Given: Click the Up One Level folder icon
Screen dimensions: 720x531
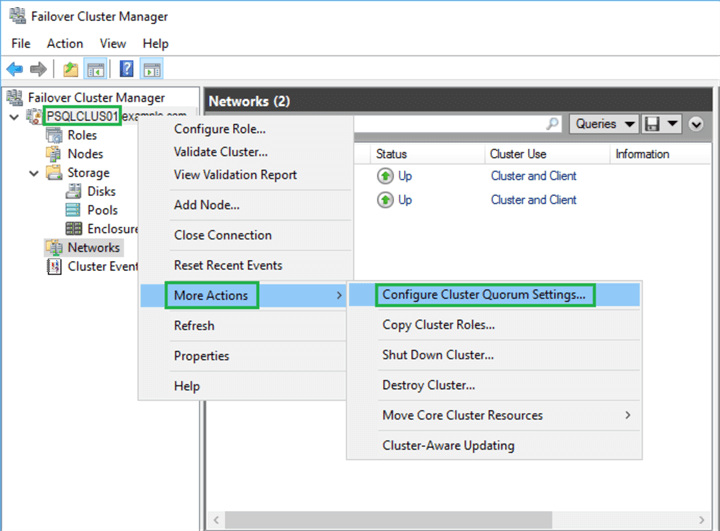Looking at the screenshot, I should tap(70, 69).
